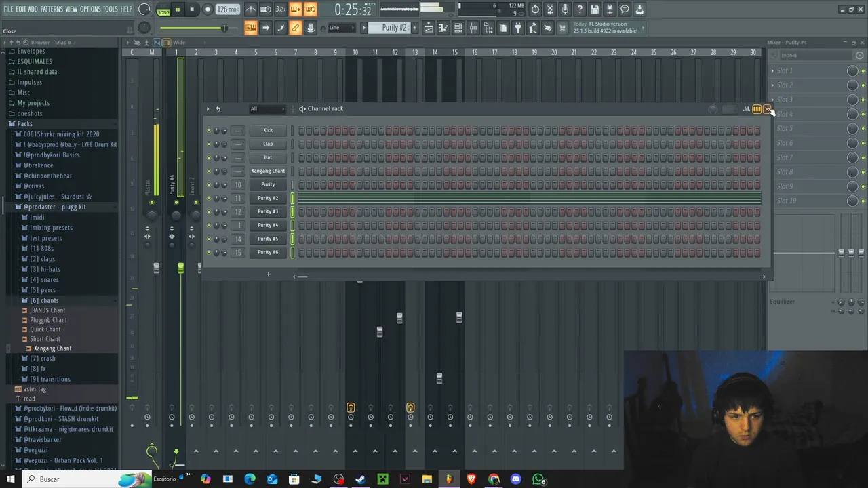The height and width of the screenshot is (488, 868).
Task: Open the FILE menu
Action: pyautogui.click(x=8, y=9)
